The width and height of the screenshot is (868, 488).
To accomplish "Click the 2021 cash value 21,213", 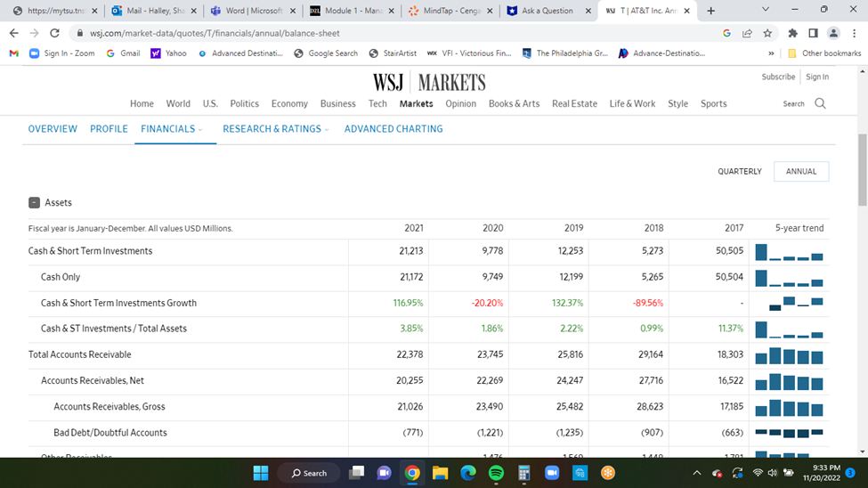I will (x=410, y=251).
